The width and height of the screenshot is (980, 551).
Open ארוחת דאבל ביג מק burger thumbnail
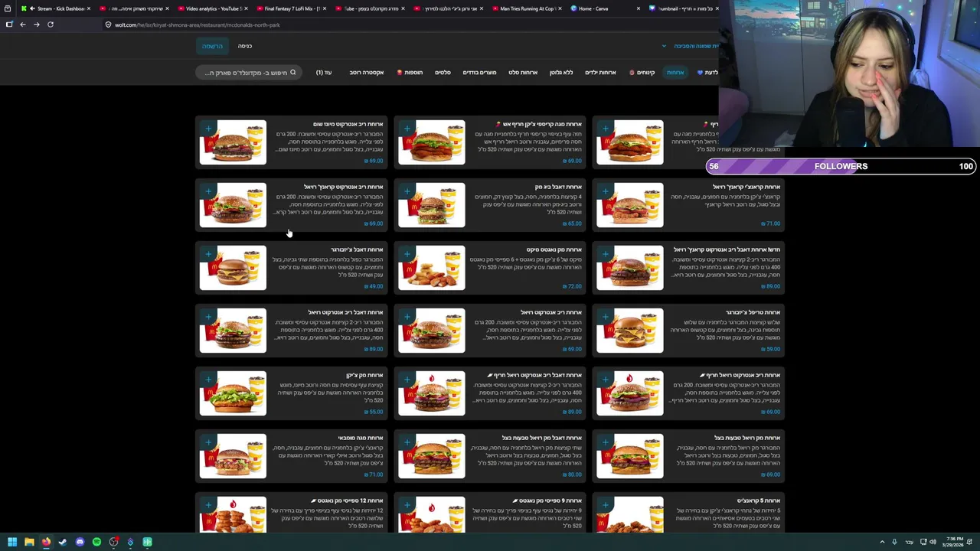[431, 205]
